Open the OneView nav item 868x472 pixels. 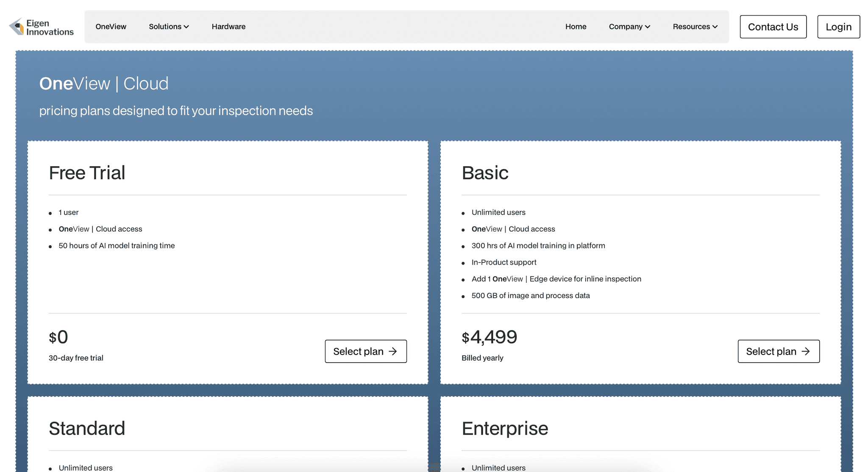pos(111,27)
